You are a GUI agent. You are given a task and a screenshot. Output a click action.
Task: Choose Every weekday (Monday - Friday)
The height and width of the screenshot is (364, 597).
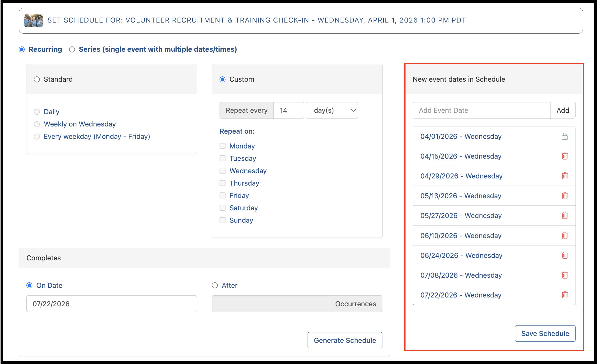[37, 137]
